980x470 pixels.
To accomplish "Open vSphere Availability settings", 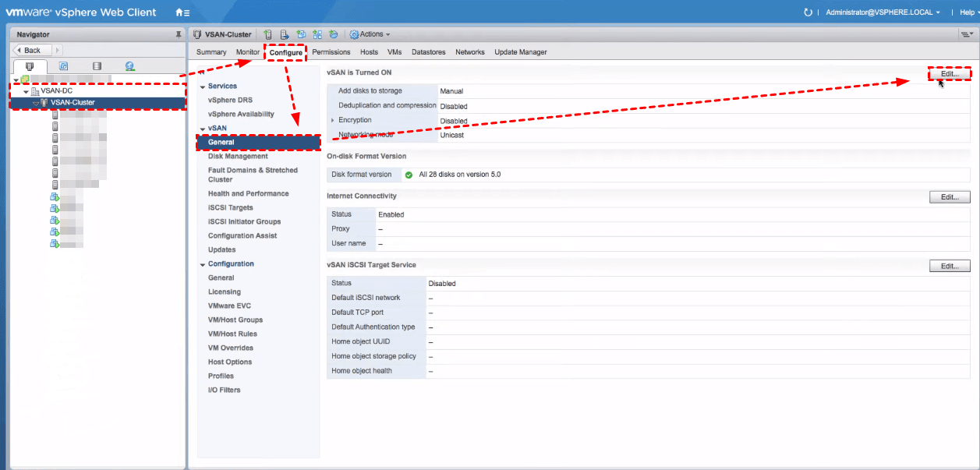I will click(241, 115).
